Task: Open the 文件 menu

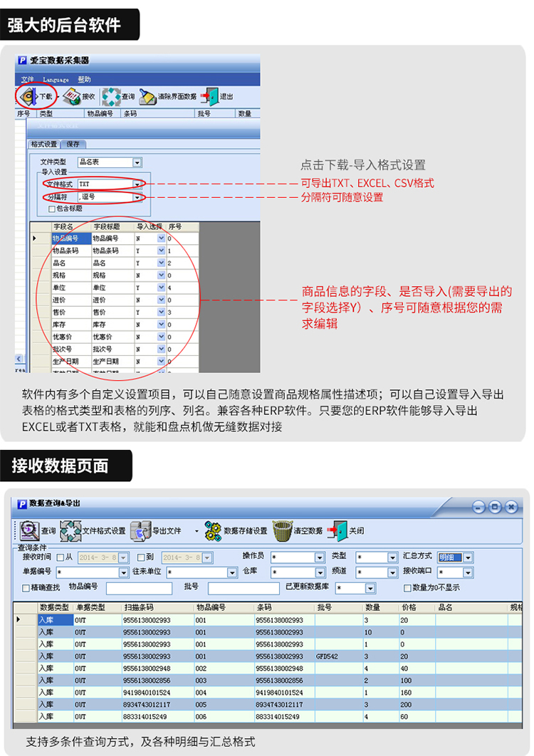Action: pos(28,80)
